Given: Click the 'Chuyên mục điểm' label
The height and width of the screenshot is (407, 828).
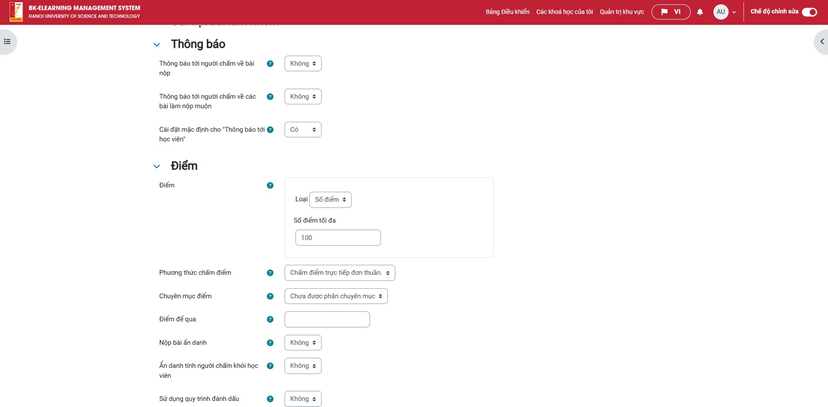Looking at the screenshot, I should click(x=185, y=296).
